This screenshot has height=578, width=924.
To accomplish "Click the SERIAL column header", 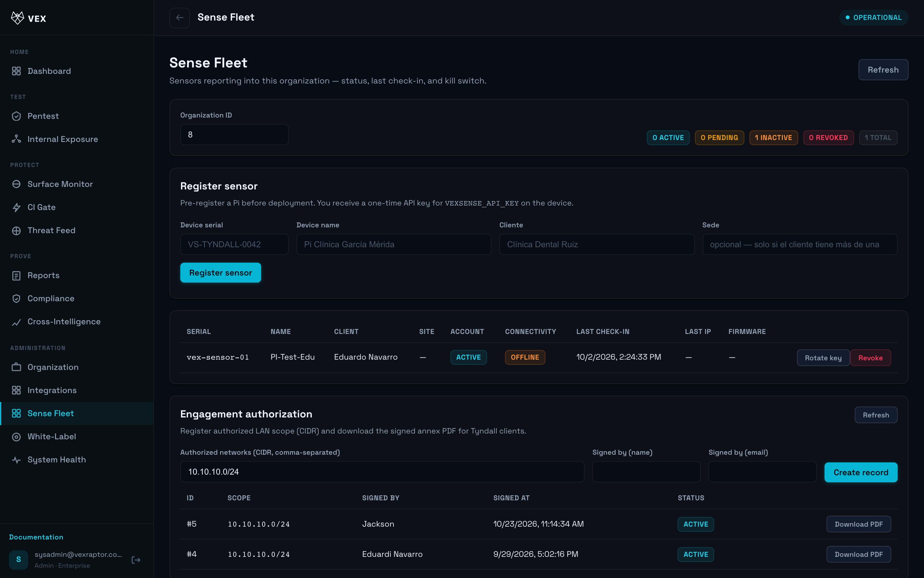I will point(199,332).
